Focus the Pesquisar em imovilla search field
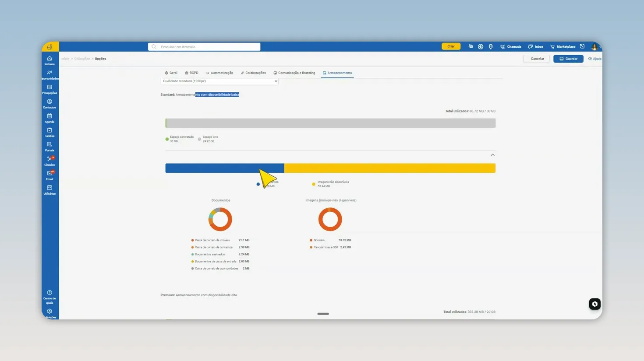 pos(204,47)
